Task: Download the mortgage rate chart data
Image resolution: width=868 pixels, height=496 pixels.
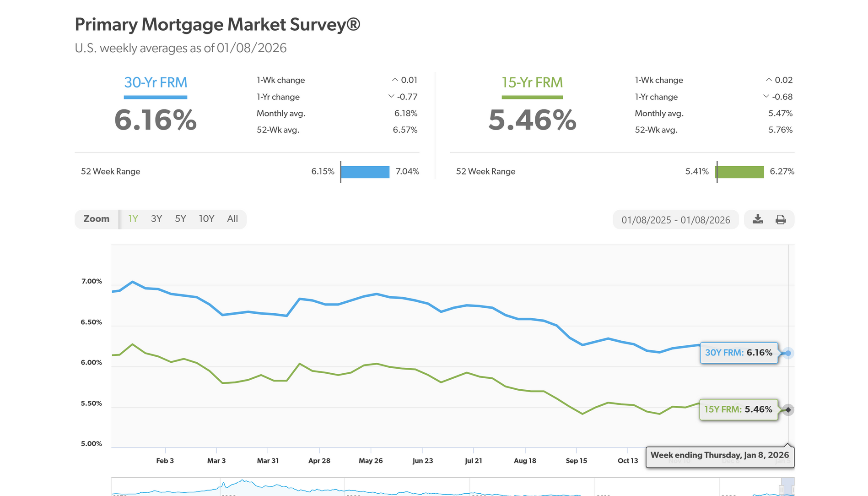Action: pyautogui.click(x=758, y=219)
